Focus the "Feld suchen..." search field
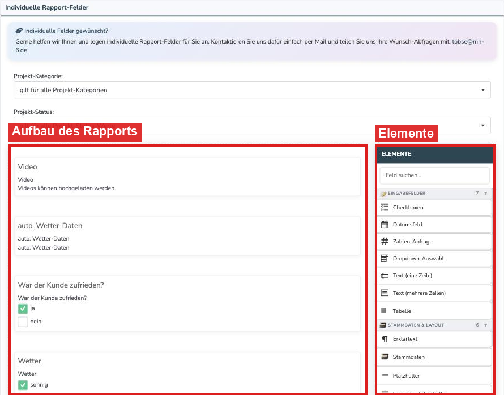This screenshot has height=420, width=504. tap(434, 175)
